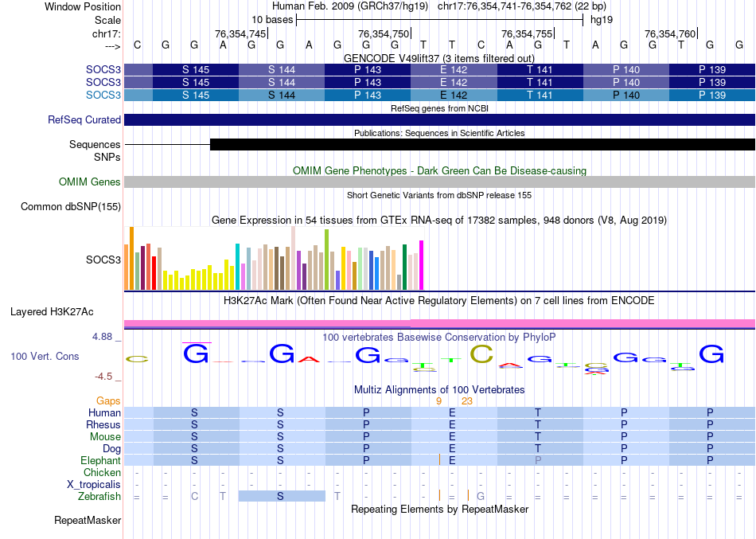
Task: Open the '100 Vert. Cons' track label
Action: tap(45, 356)
